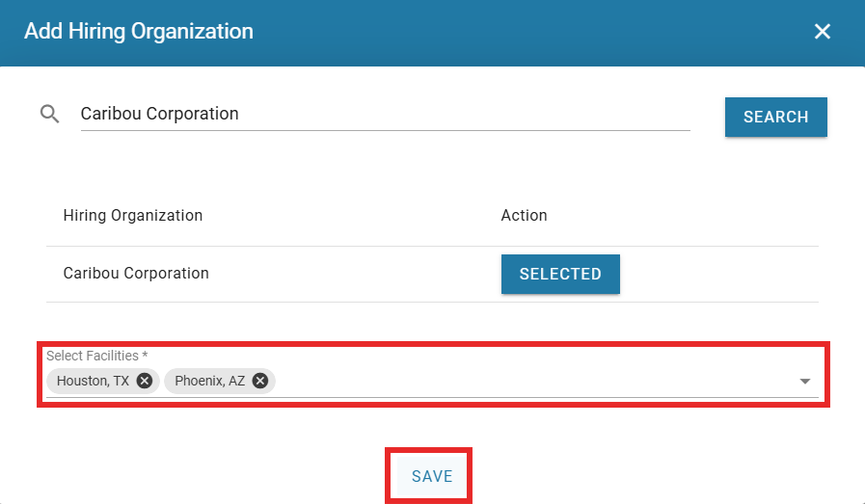Remove the Phoenix, AZ facility chip

(260, 381)
